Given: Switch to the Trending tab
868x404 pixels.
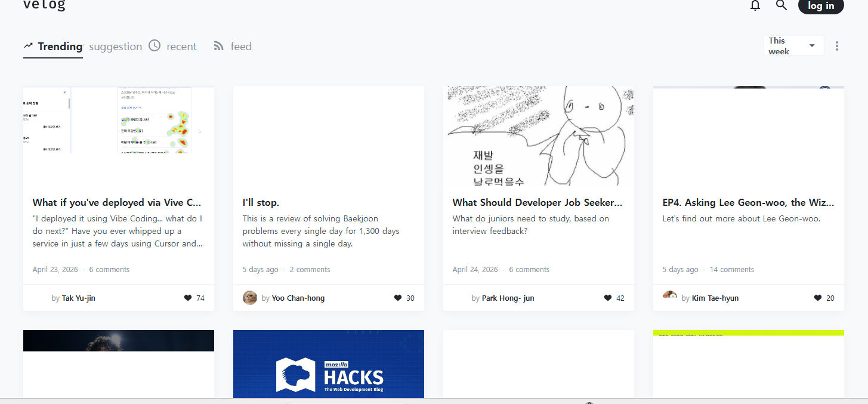Looking at the screenshot, I should pyautogui.click(x=53, y=47).
